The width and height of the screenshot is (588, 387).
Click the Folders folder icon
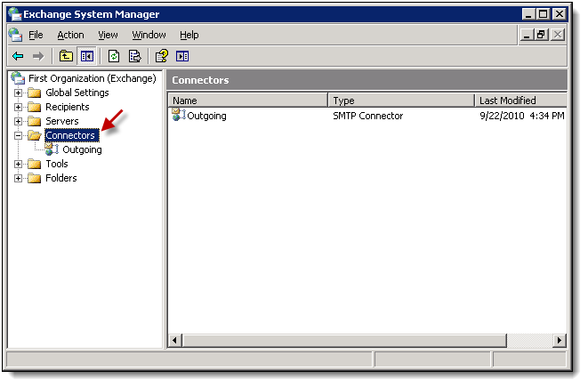[x=34, y=178]
